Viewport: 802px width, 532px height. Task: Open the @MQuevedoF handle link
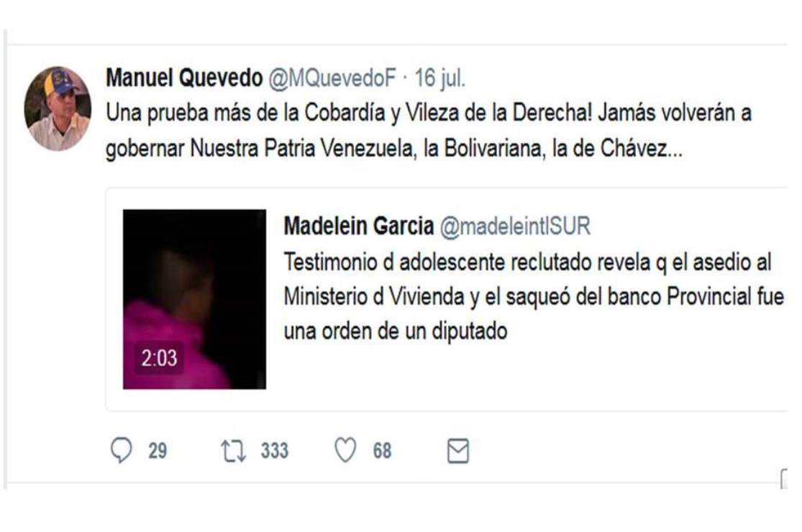(x=332, y=78)
